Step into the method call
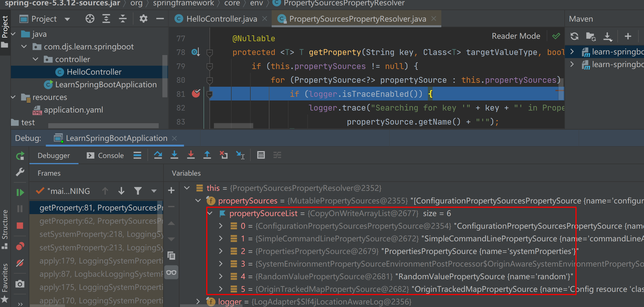 click(x=174, y=155)
